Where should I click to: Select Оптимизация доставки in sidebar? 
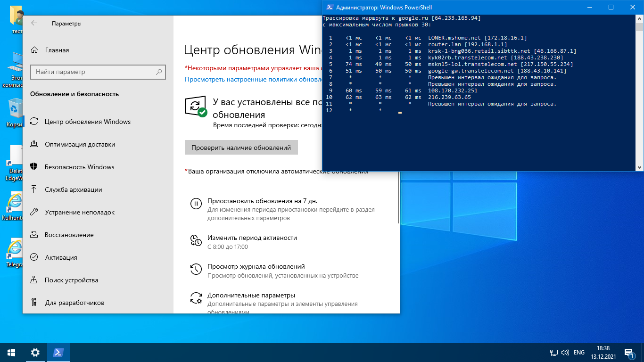80,144
